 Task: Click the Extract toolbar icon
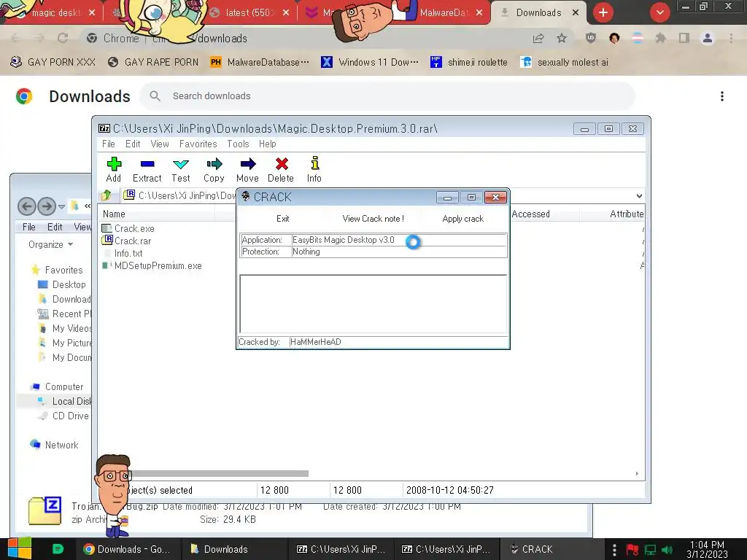tap(147, 169)
